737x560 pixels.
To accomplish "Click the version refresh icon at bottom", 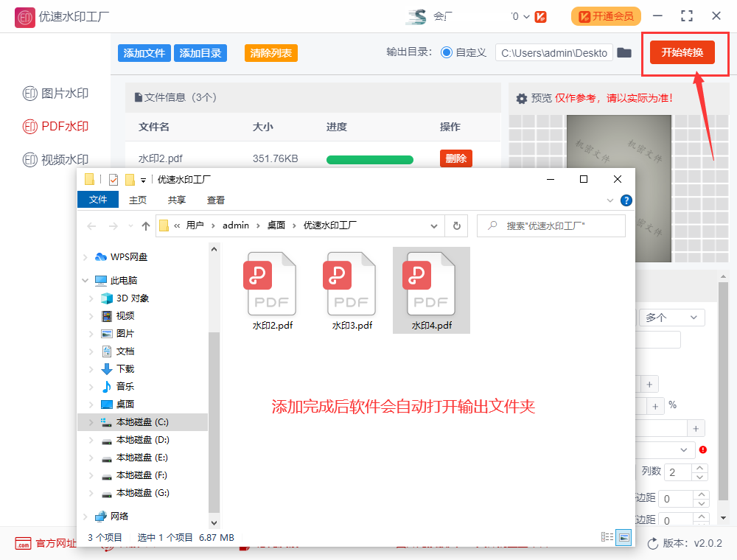I will [x=653, y=544].
